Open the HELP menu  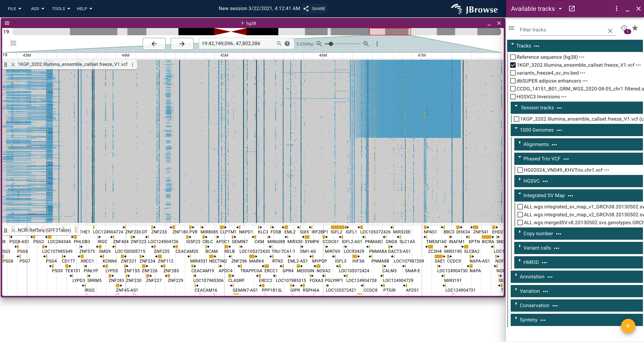click(84, 8)
